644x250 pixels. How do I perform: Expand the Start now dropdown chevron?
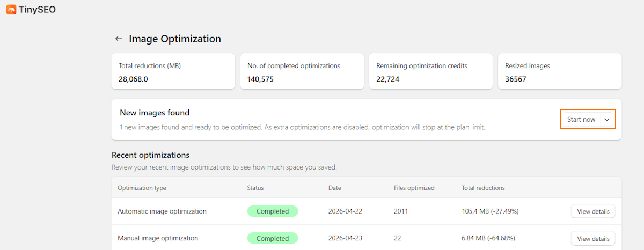click(607, 120)
